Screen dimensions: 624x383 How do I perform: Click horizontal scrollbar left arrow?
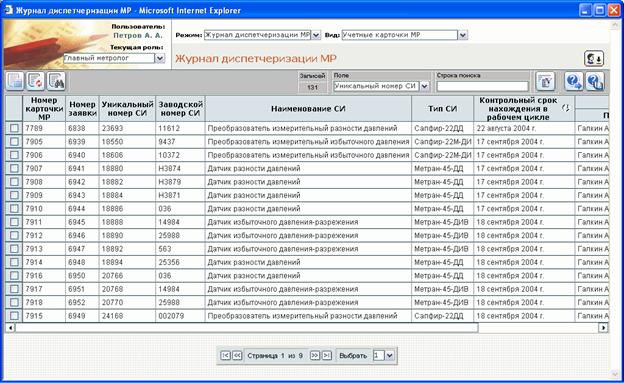(10, 328)
